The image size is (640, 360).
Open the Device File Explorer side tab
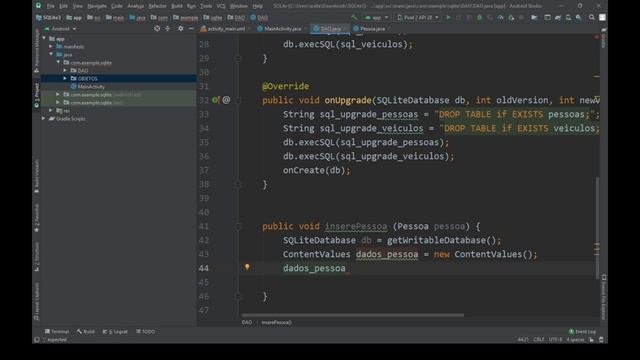[604, 297]
